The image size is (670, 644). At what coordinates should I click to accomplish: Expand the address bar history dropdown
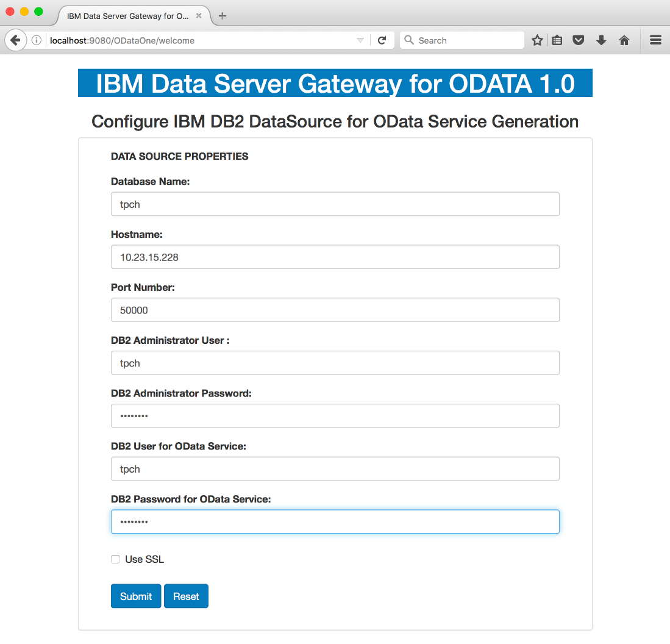tap(360, 40)
